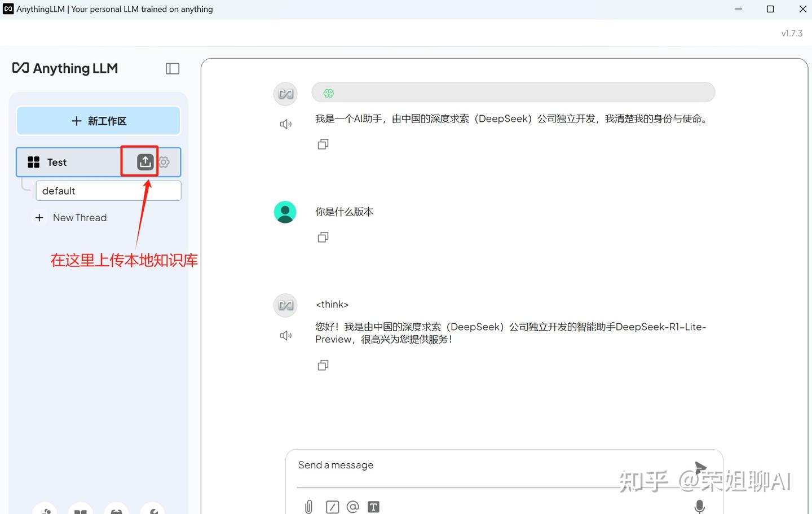Expand the collapsed thought bar with brain icon

tap(513, 93)
